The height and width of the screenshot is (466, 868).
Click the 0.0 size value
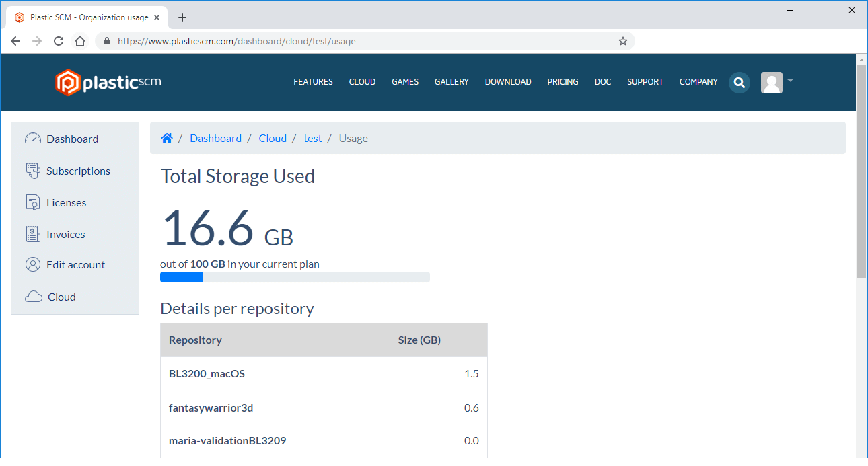click(472, 440)
